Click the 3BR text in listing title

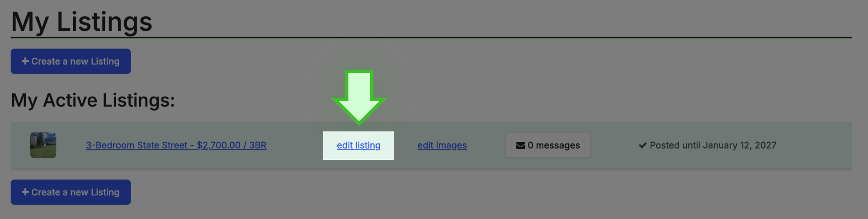pos(258,145)
